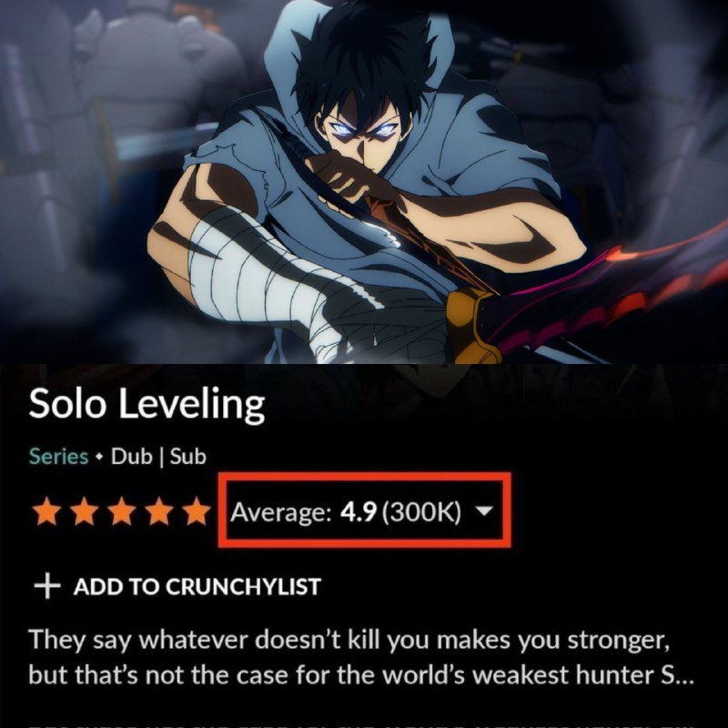This screenshot has width=728, height=728.
Task: Click the second orange rating star
Action: tap(84, 511)
